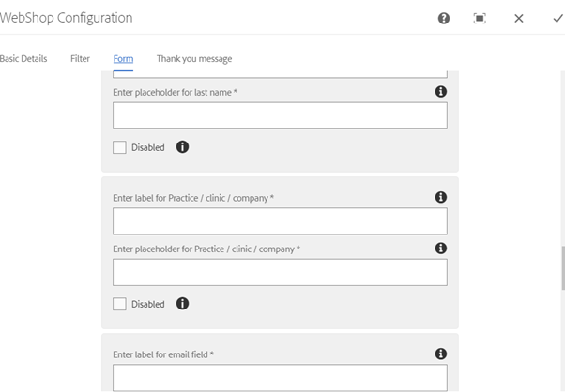Image resolution: width=565 pixels, height=392 pixels.
Task: Open the help icon in dialog header
Action: point(444,19)
